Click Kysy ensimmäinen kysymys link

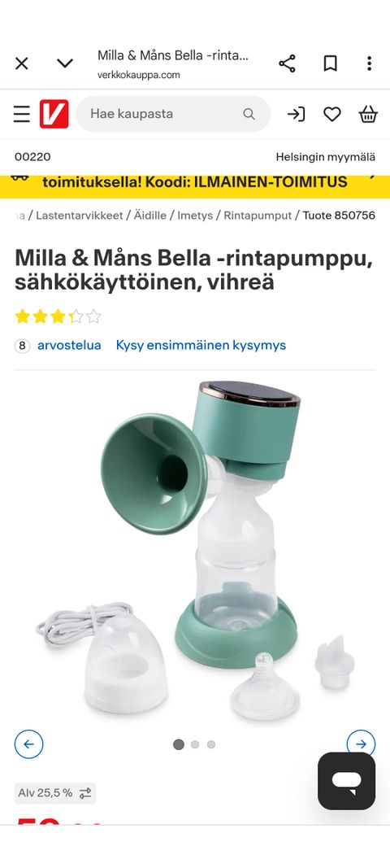[x=201, y=346]
